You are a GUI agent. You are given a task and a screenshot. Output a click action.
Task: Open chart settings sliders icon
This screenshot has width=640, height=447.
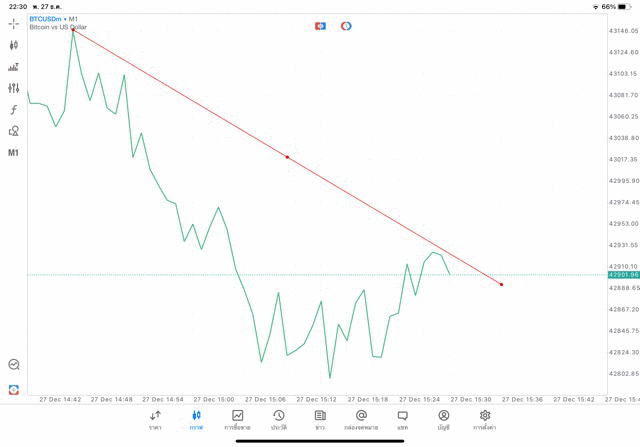point(13,88)
